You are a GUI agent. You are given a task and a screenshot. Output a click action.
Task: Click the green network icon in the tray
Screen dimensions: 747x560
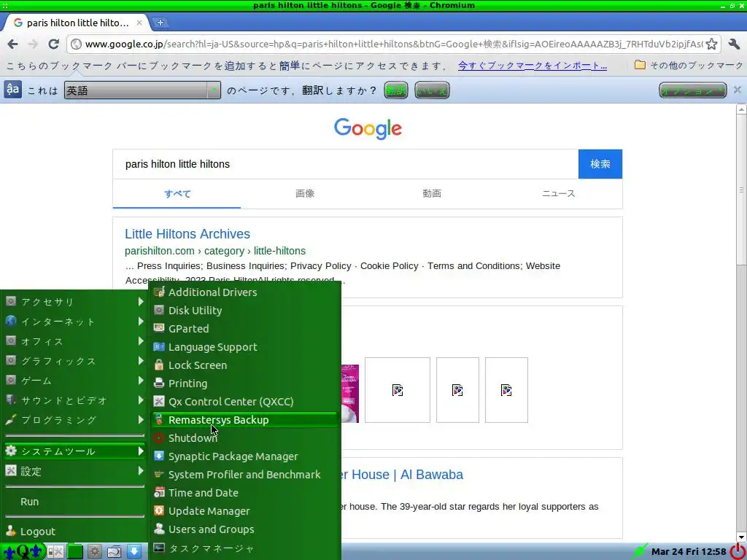tap(640, 551)
